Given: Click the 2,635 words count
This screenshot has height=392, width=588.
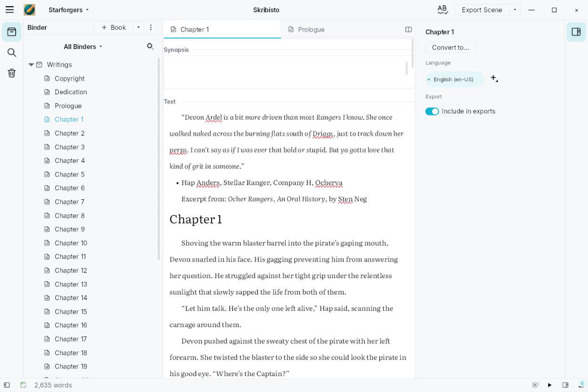Looking at the screenshot, I should (x=53, y=385).
